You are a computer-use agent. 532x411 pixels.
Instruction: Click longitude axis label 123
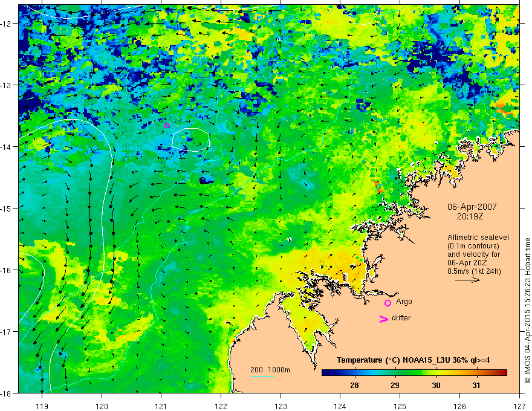coord(281,406)
